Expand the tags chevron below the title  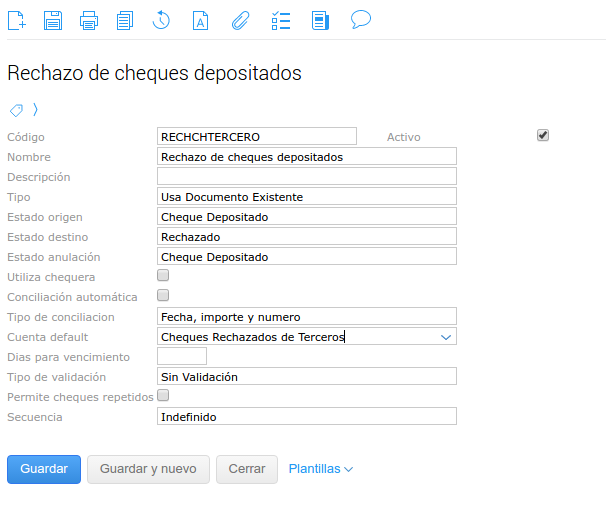pyautogui.click(x=35, y=109)
